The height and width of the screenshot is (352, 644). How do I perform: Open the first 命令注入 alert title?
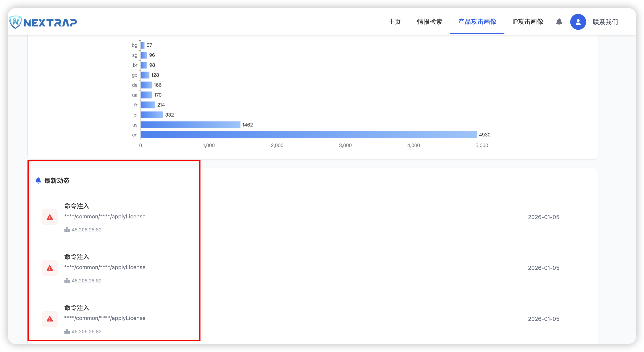click(x=77, y=206)
